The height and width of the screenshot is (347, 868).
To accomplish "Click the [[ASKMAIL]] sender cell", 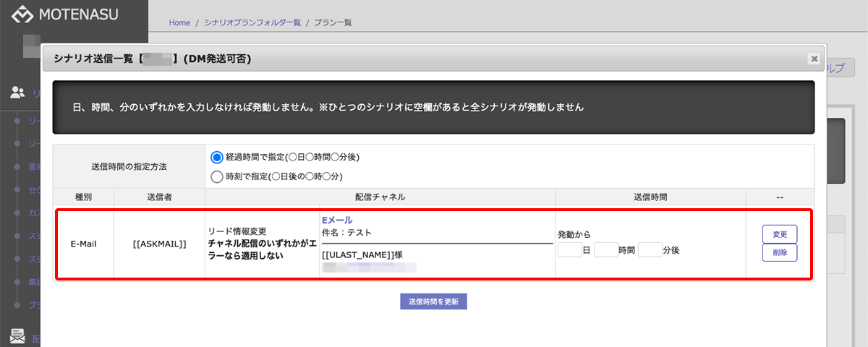I will click(159, 244).
